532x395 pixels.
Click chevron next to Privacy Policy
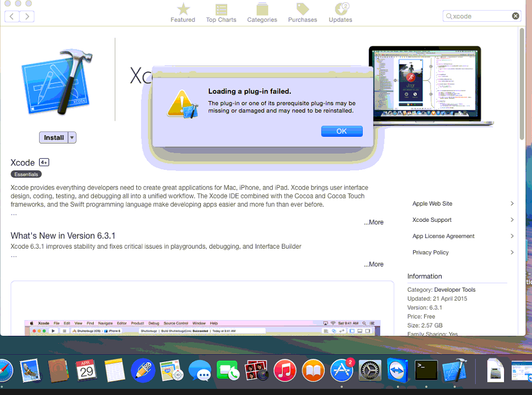click(x=512, y=253)
